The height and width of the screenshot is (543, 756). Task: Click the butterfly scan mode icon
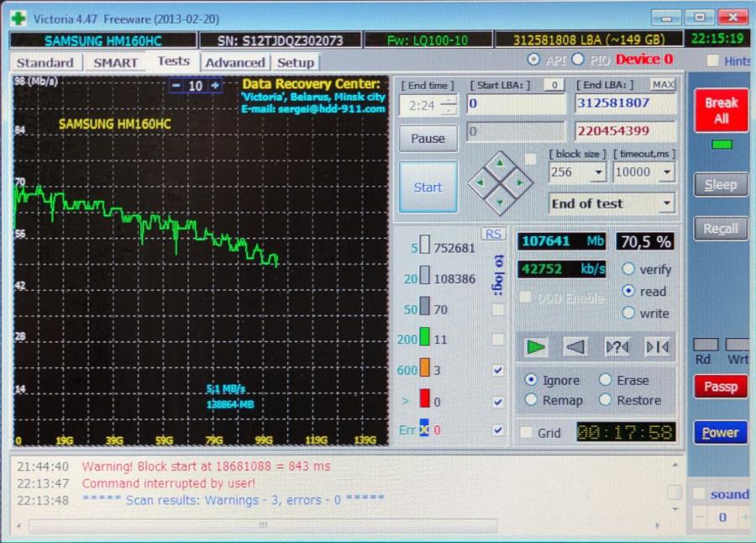tap(657, 346)
